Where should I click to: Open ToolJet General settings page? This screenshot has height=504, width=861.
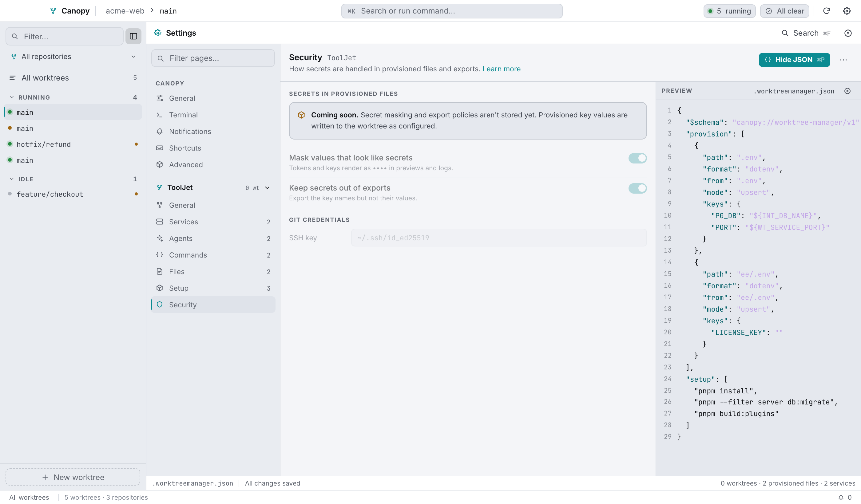[x=213, y=205]
